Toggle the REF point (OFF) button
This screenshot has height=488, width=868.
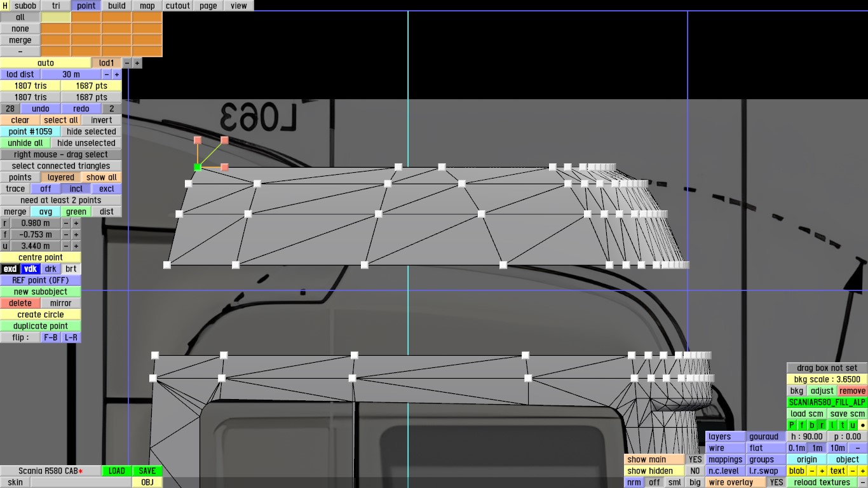click(41, 280)
